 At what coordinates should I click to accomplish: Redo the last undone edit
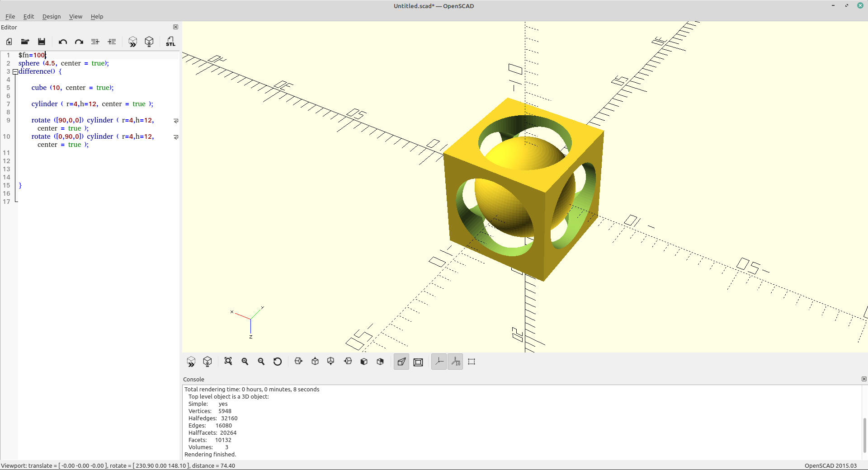coord(79,42)
